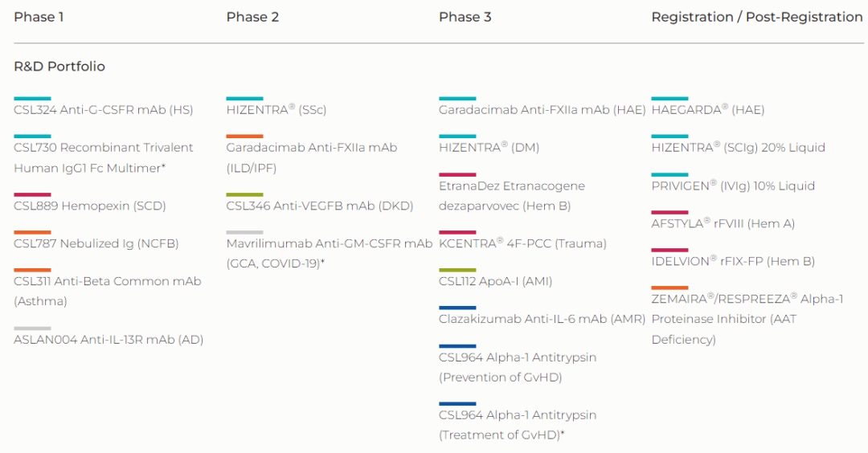Open Clazakizumab Anti-IL-6 mAb (AMR)
This screenshot has height=453, width=868.
coord(542,319)
